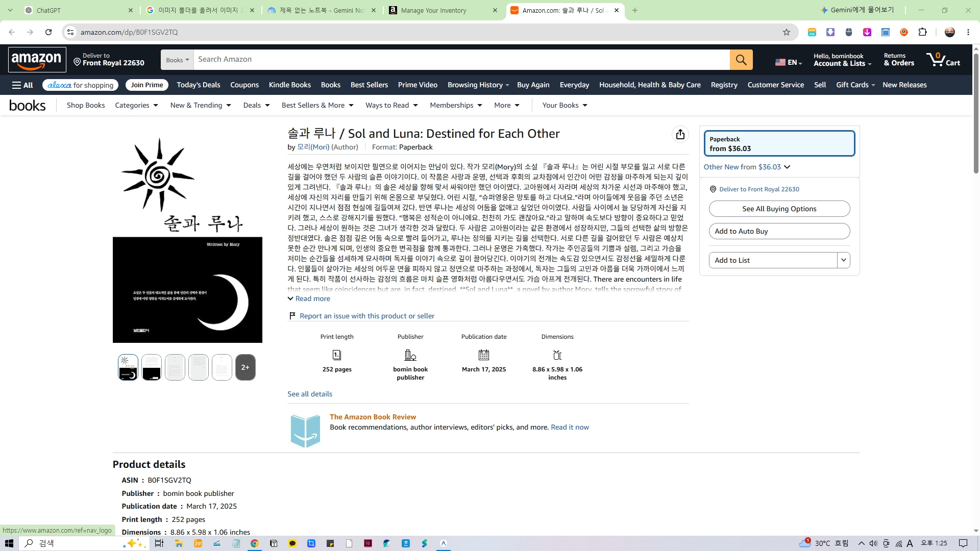Image resolution: width=980 pixels, height=551 pixels.
Task: Open the shopping cart icon
Action: (x=943, y=60)
